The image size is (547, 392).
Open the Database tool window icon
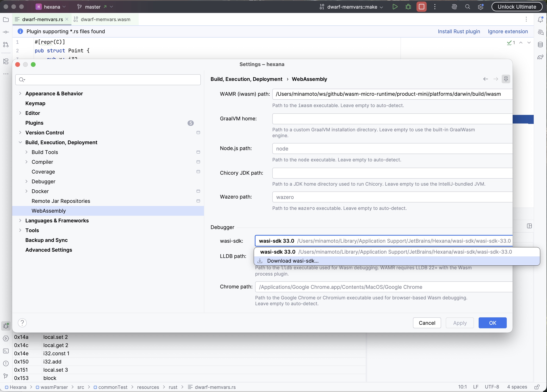[541, 45]
